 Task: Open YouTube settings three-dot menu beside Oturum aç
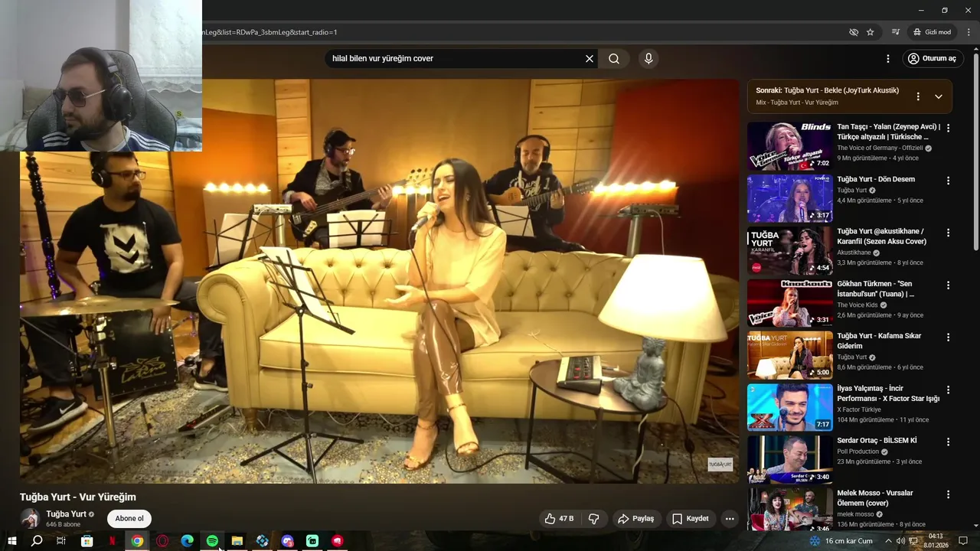[x=888, y=59]
